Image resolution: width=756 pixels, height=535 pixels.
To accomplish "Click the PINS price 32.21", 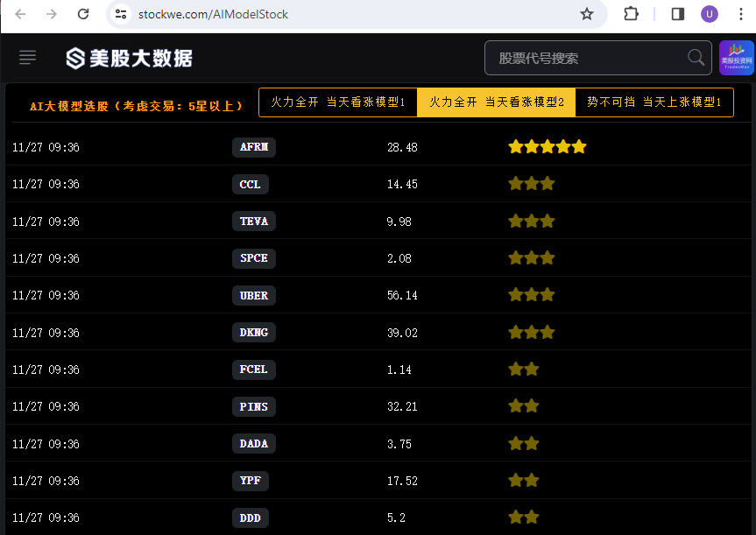I will tap(402, 407).
